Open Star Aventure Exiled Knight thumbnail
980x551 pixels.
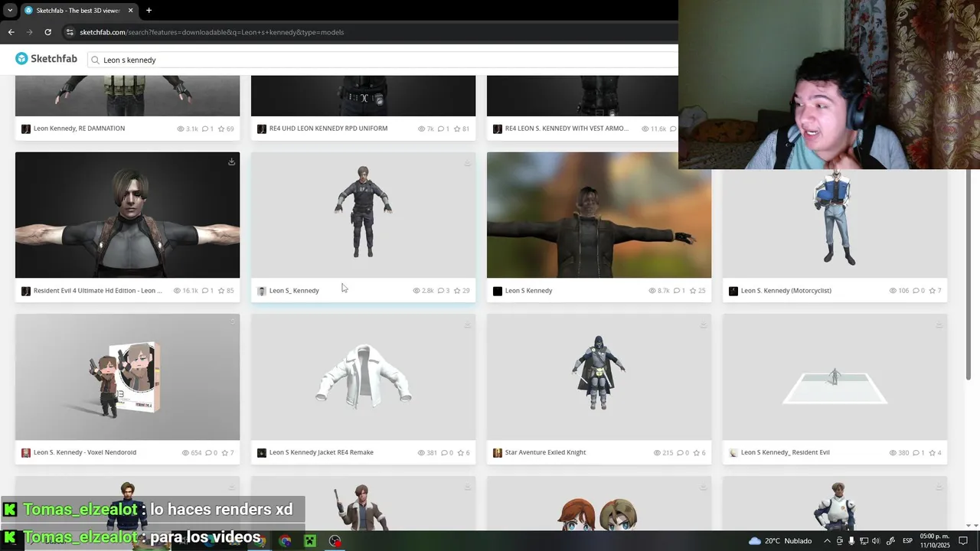pyautogui.click(x=599, y=377)
